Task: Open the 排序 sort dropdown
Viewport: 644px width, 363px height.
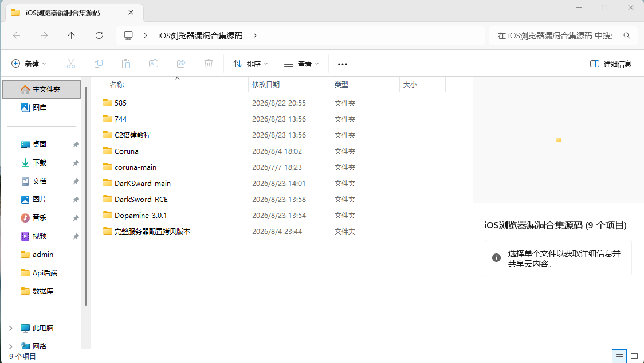Action: tap(250, 64)
